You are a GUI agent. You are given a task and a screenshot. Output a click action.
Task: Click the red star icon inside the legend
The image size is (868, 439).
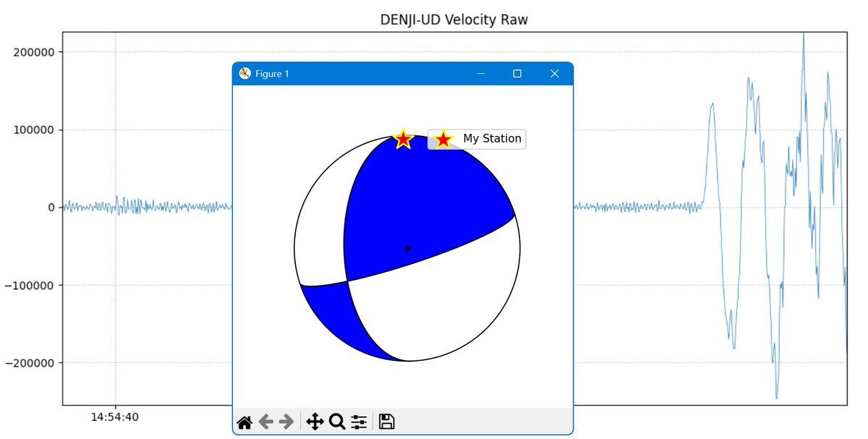click(x=443, y=139)
